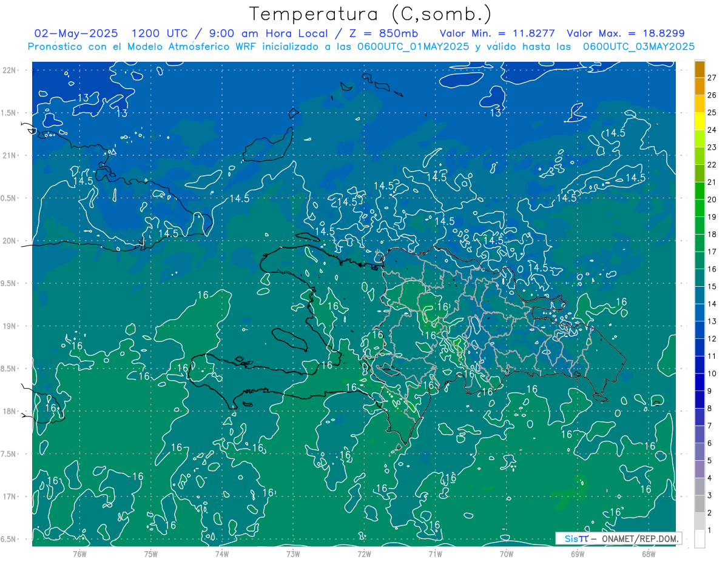Click the SisTT ONAMET/REP.DOM. logo box
This screenshot has width=728, height=562.
click(x=618, y=538)
